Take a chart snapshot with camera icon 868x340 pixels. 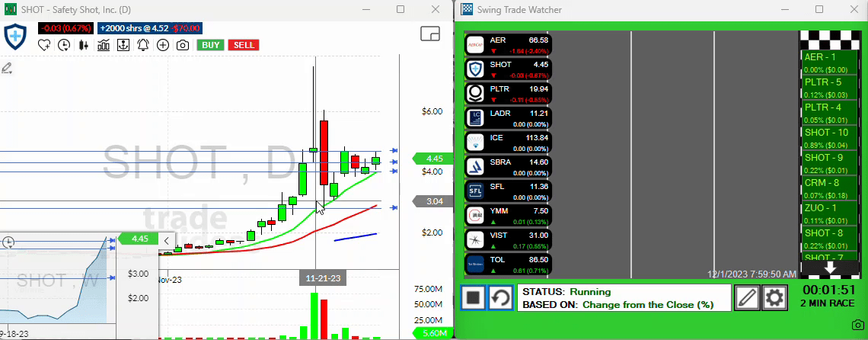183,45
